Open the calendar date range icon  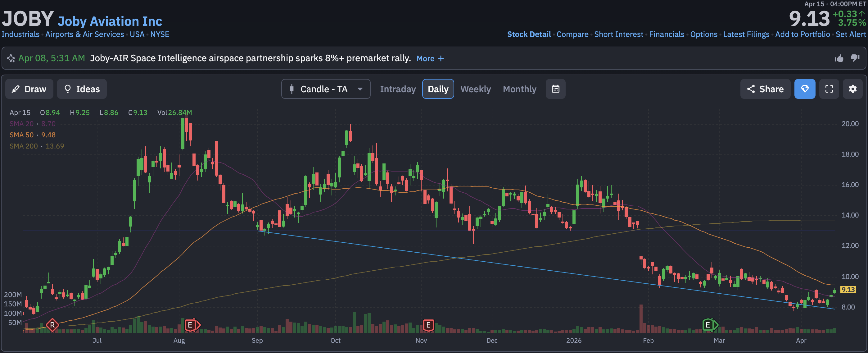point(555,89)
